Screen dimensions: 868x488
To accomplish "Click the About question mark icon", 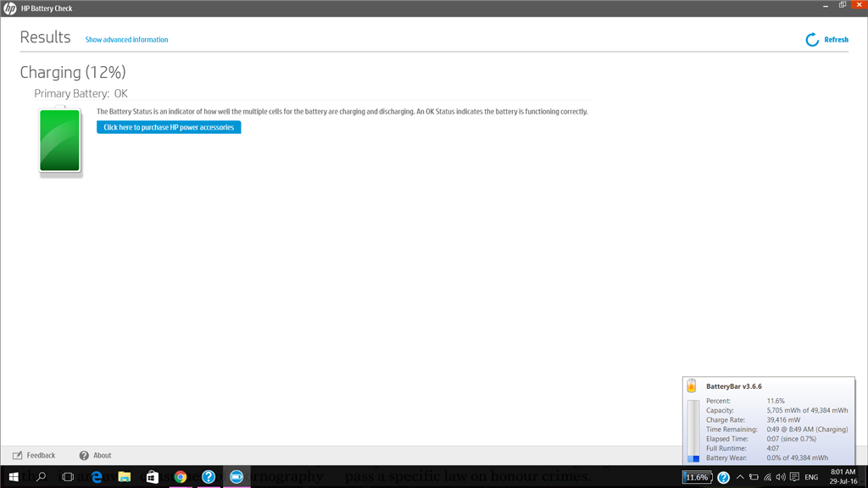I will [x=84, y=455].
